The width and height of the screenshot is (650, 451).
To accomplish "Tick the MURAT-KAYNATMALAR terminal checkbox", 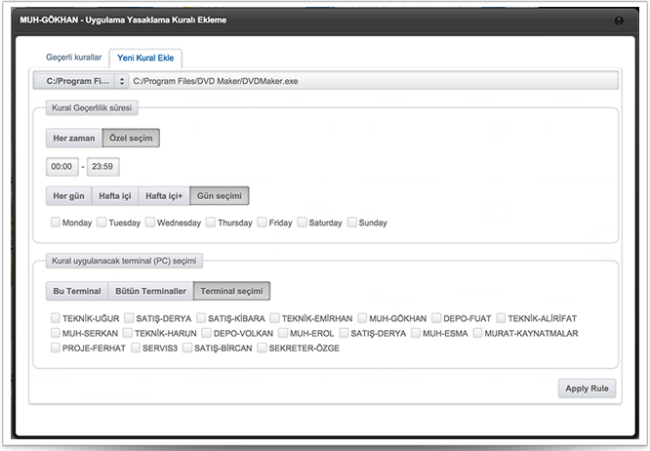I will click(x=478, y=333).
